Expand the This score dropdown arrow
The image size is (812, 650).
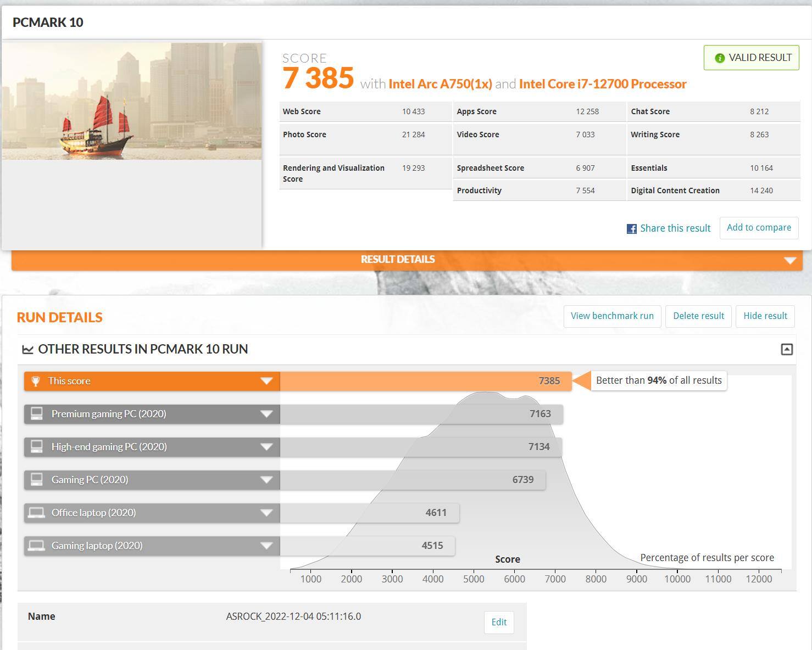pyautogui.click(x=266, y=381)
